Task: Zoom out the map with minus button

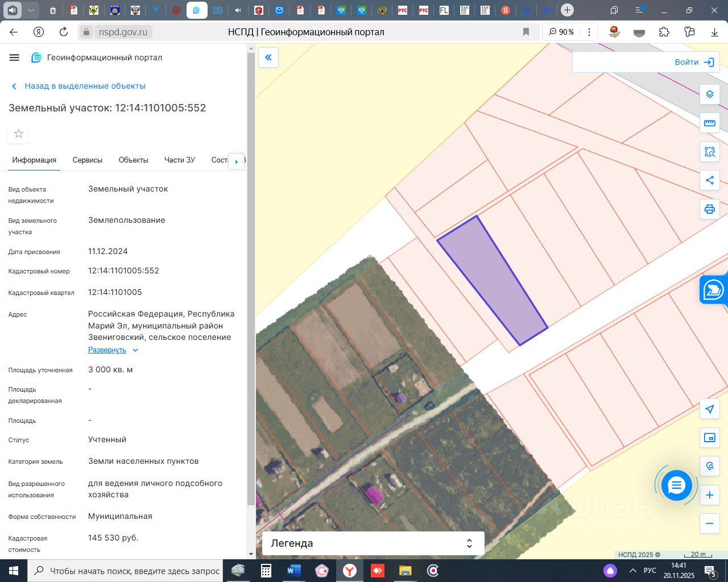Action: pyautogui.click(x=709, y=523)
